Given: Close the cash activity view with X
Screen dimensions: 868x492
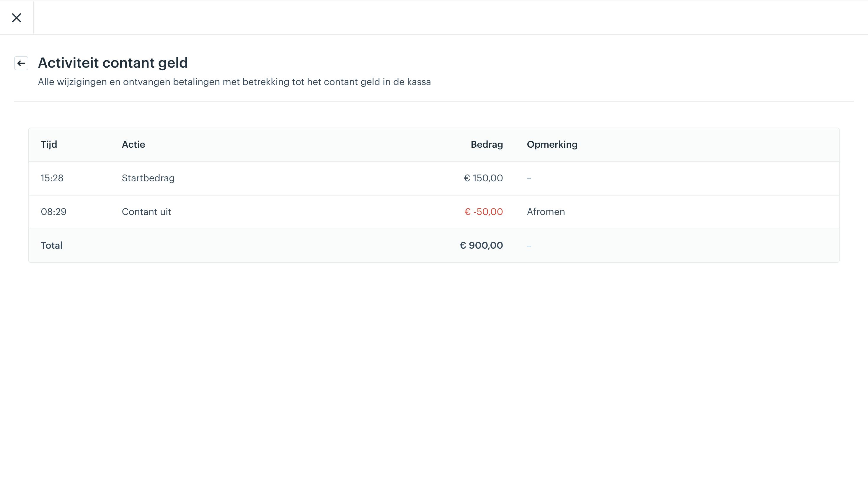Looking at the screenshot, I should 17,18.
